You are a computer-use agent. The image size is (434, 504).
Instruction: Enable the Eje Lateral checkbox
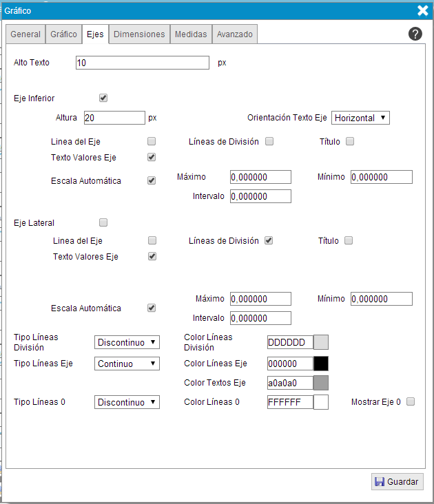point(103,222)
